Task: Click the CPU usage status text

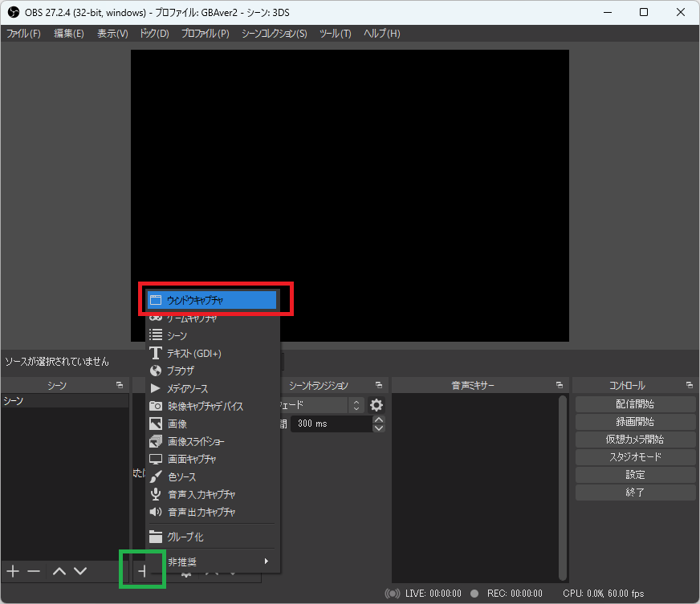Action: coord(603,594)
